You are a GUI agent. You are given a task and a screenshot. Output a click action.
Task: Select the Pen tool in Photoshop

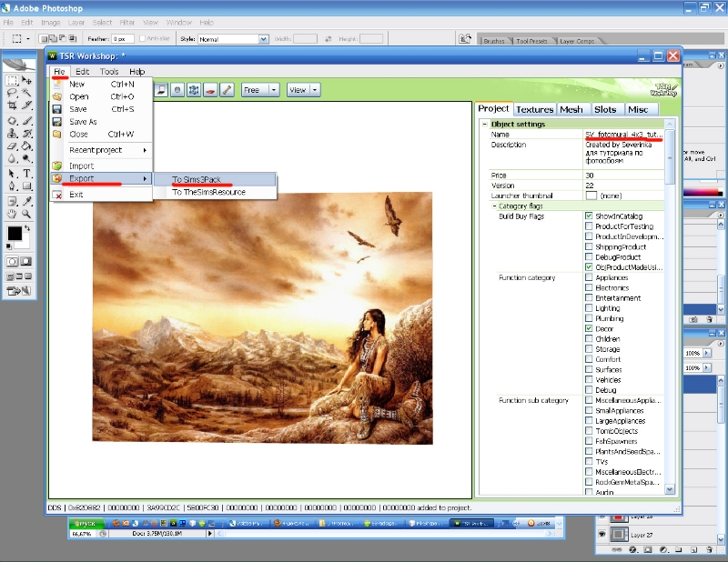tap(12, 186)
